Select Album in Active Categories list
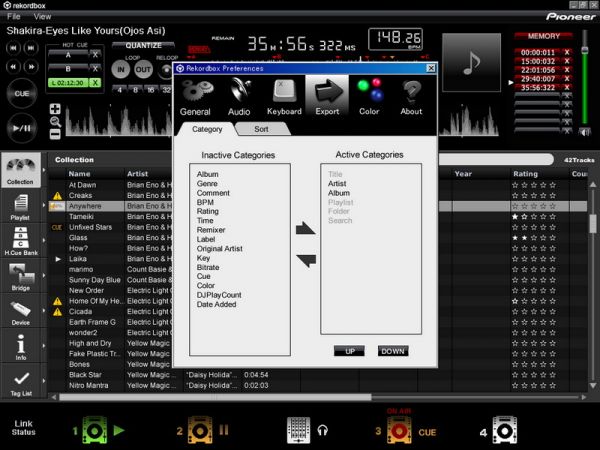Screen dimensions: 600x450 click(339, 193)
